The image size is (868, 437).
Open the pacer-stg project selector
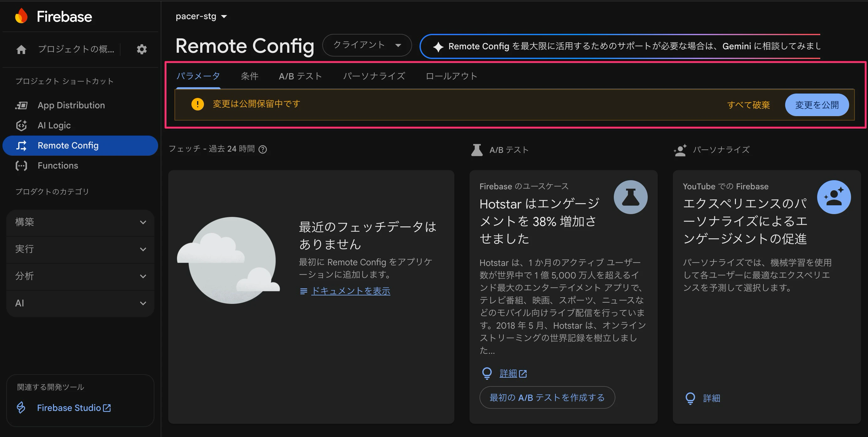(201, 16)
